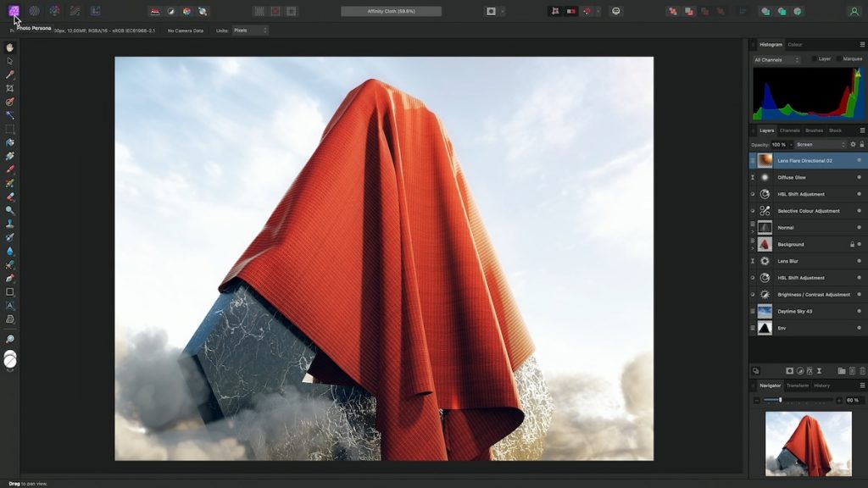Apply Auto Colours from the toolbar
The width and height of the screenshot is (868, 488).
[187, 11]
